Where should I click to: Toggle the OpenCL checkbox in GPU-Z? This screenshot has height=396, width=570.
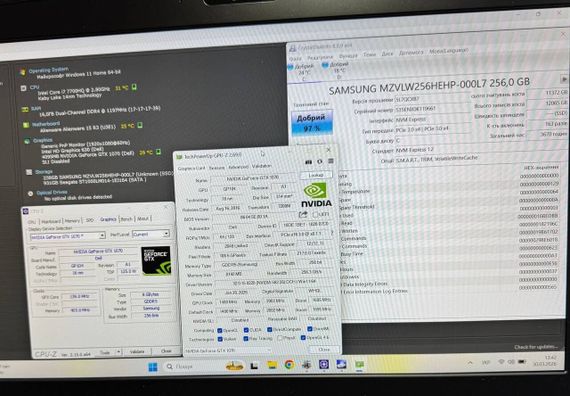[220, 331]
